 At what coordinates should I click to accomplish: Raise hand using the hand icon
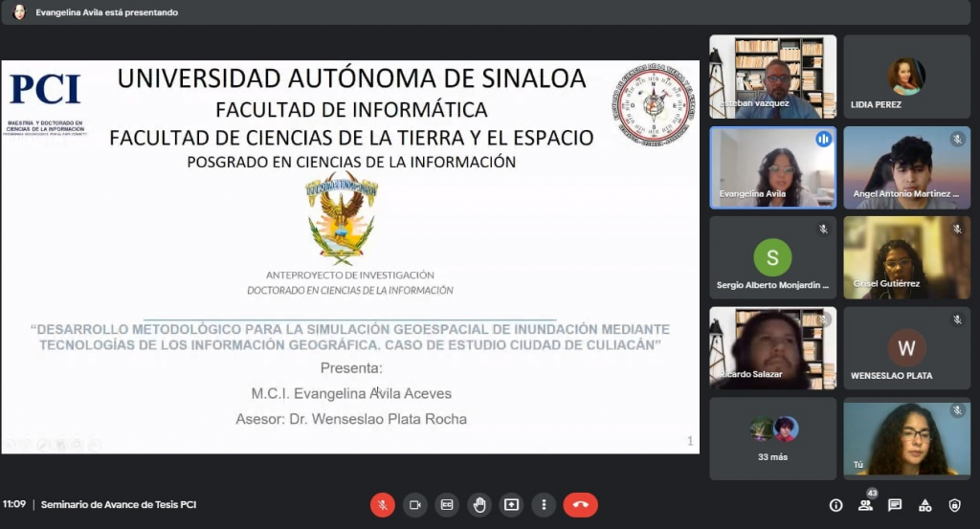pos(479,505)
